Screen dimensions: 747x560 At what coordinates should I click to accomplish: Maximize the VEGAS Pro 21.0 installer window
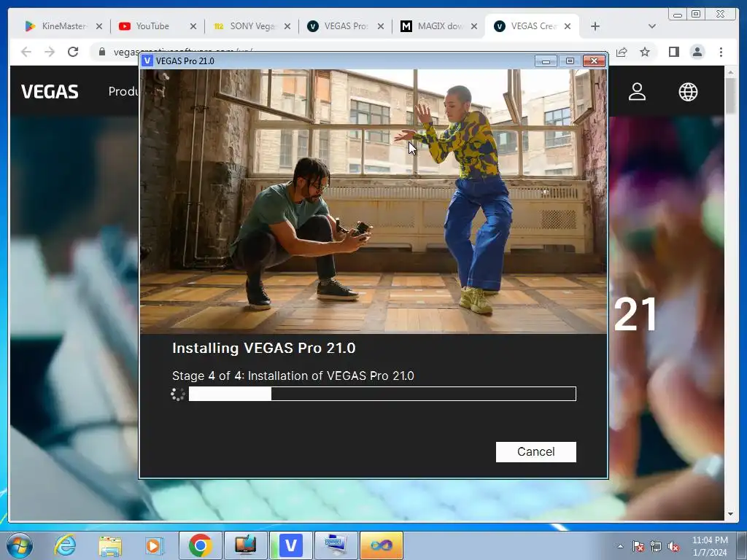pos(570,61)
